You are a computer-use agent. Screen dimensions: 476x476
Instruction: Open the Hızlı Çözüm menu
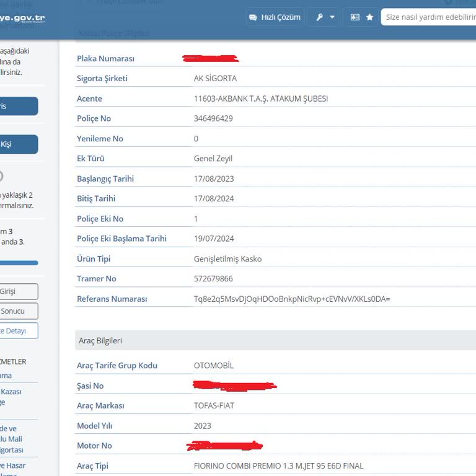[275, 17]
